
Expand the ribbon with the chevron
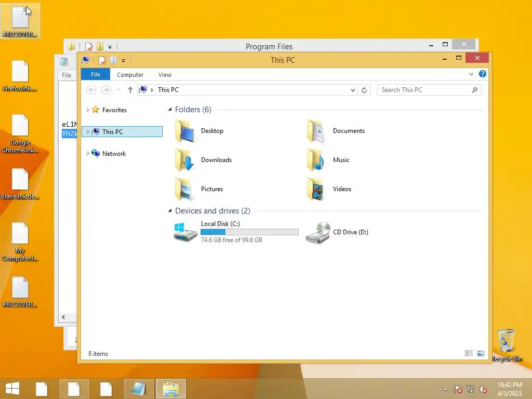[x=471, y=74]
